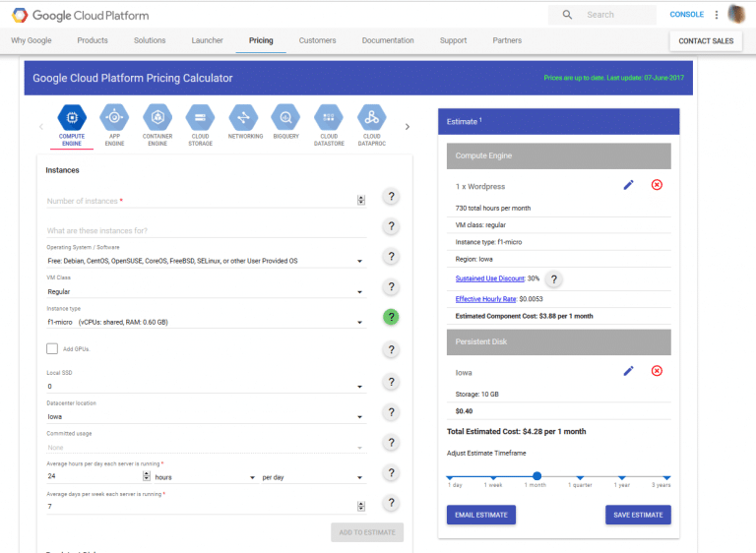This screenshot has height=553, width=756.
Task: Open the Solutions nav item
Action: [x=150, y=40]
